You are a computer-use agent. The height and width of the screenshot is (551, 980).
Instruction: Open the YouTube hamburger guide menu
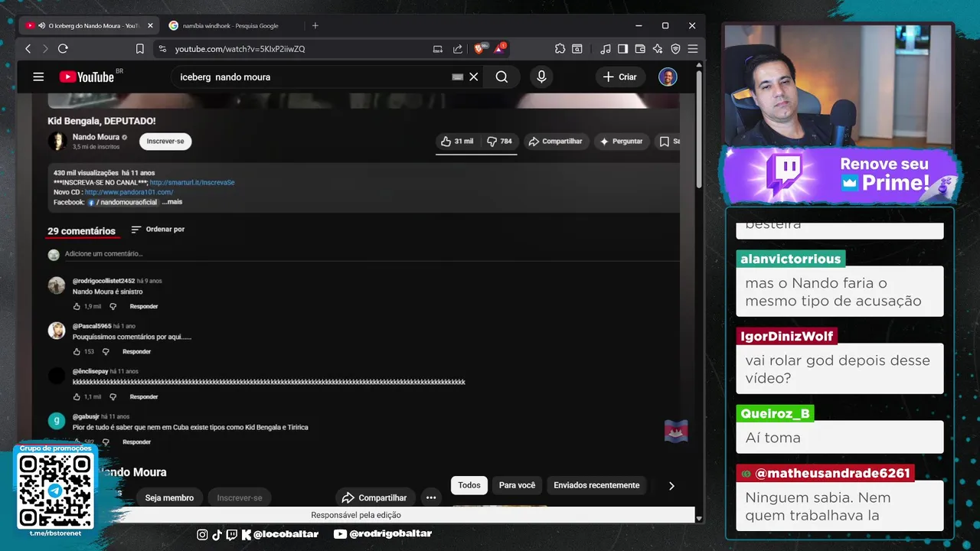[38, 77]
